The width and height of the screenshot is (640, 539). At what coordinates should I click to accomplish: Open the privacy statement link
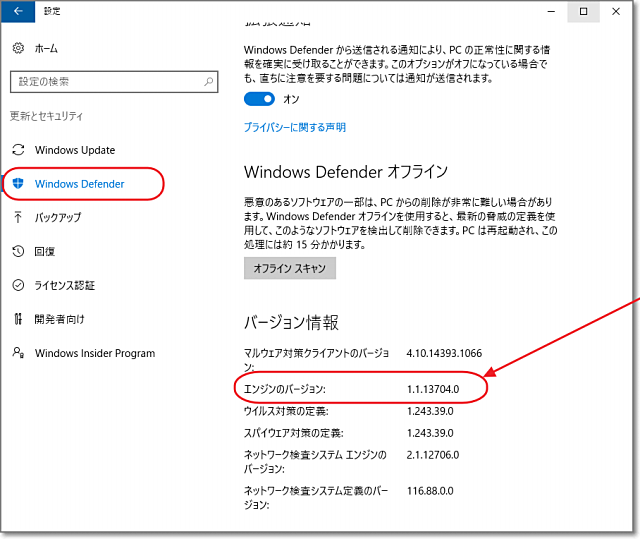295,127
